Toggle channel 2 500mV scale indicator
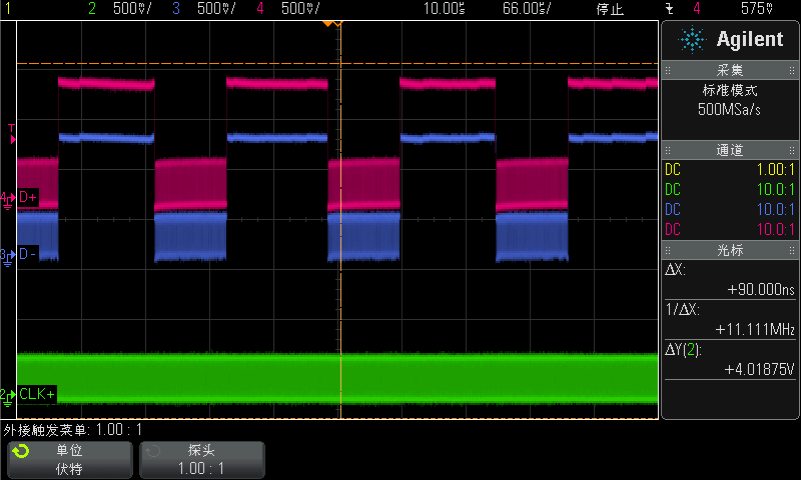This screenshot has height=480, width=801. point(120,9)
